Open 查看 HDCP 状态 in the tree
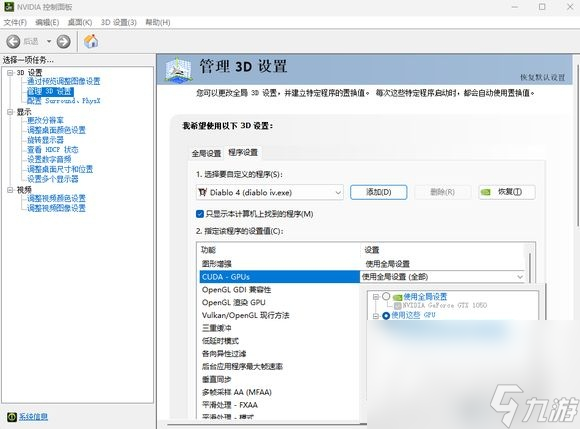This screenshot has height=429, width=580. click(53, 149)
